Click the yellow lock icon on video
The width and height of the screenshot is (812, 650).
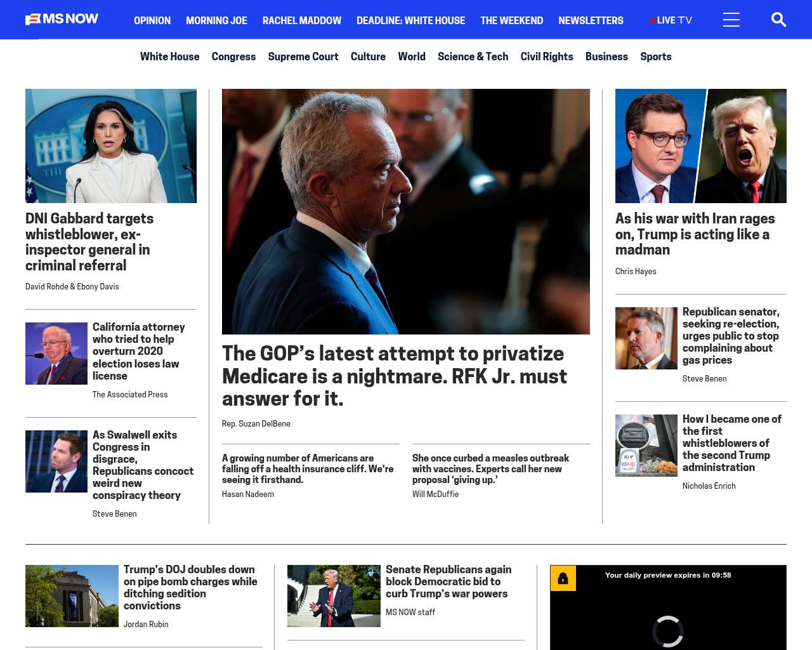563,578
